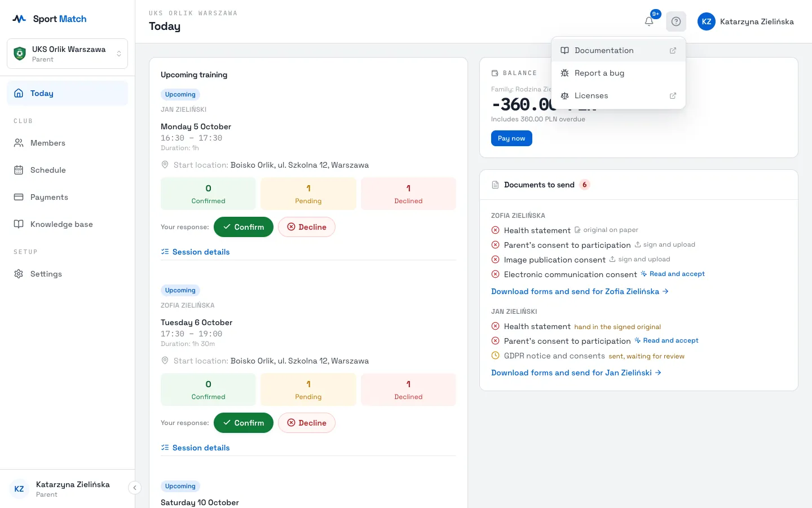The image size is (812, 508).
Task: Click the help question mark icon
Action: tap(676, 21)
